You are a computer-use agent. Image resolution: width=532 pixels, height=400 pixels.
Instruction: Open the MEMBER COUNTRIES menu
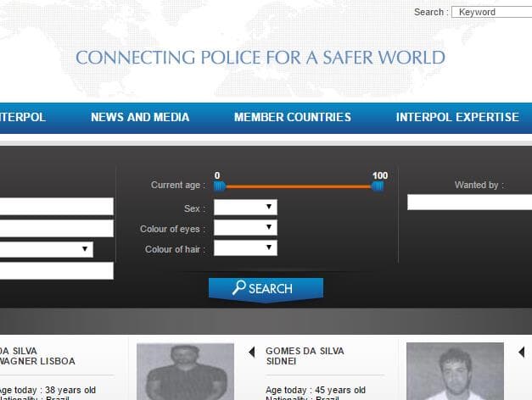(x=293, y=117)
